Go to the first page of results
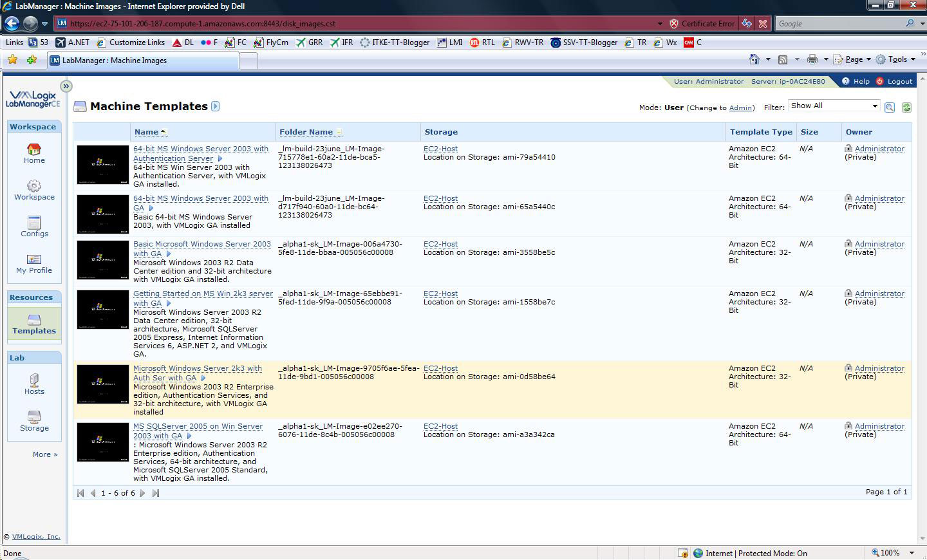The height and width of the screenshot is (560, 927). tap(80, 493)
